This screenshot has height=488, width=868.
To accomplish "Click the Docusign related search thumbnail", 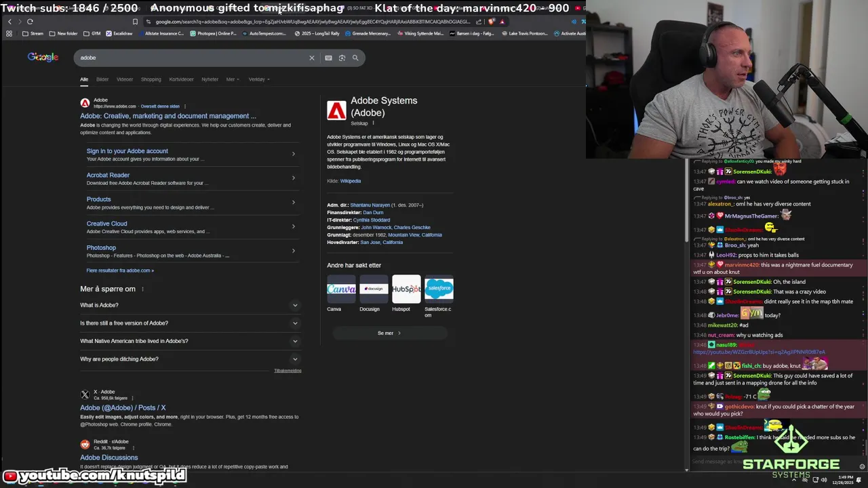I will click(x=374, y=289).
